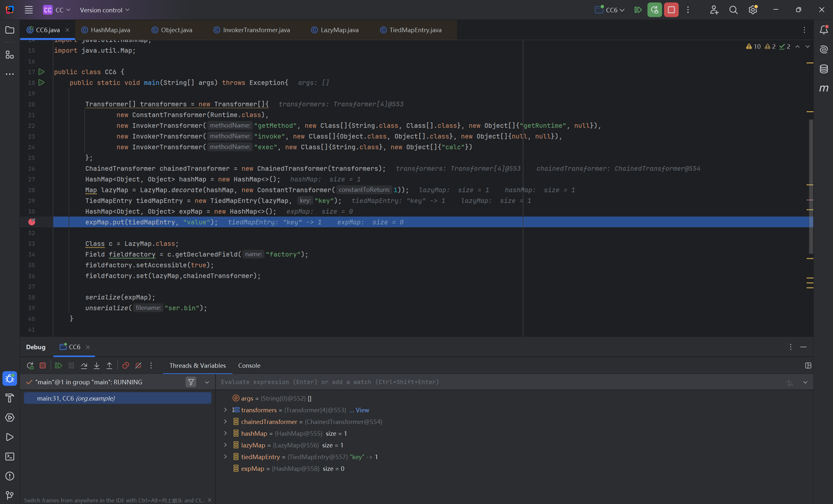Switch to InvokerTransformer.java tab
Screen dimensions: 833x504
[x=251, y=30]
